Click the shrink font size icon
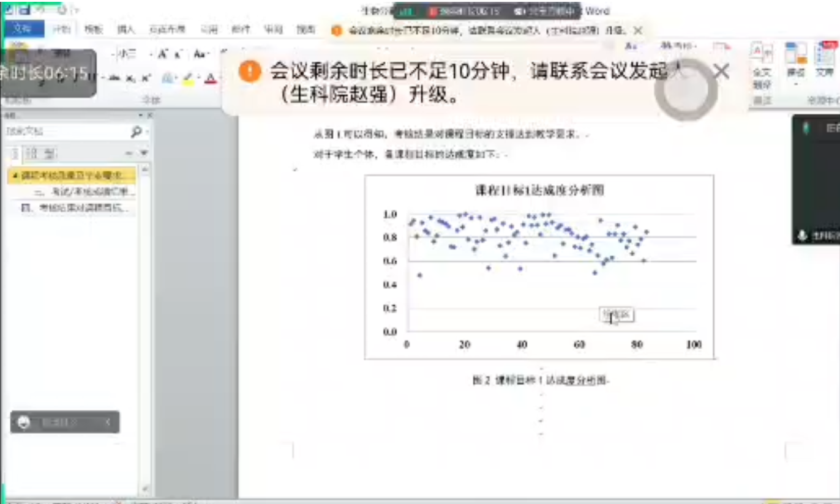 177,54
